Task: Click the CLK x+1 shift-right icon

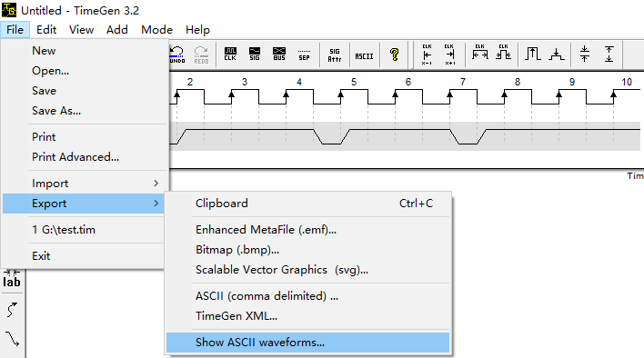Action: pyautogui.click(x=449, y=55)
